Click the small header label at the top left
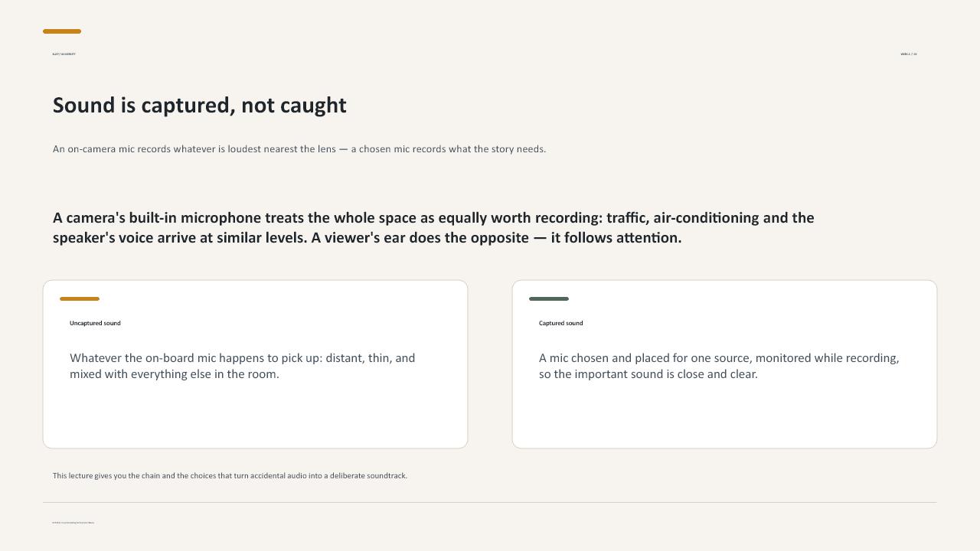This screenshot has width=980, height=551. (64, 54)
